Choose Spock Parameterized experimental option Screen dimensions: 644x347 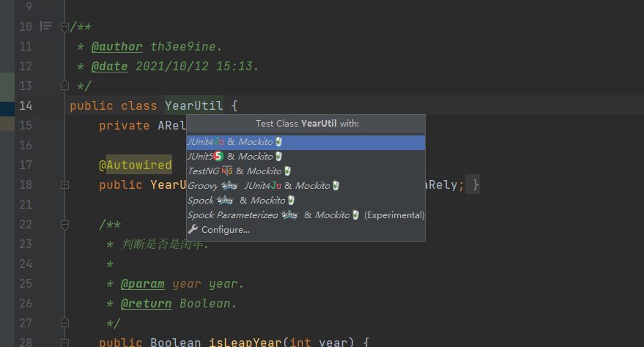coord(306,215)
